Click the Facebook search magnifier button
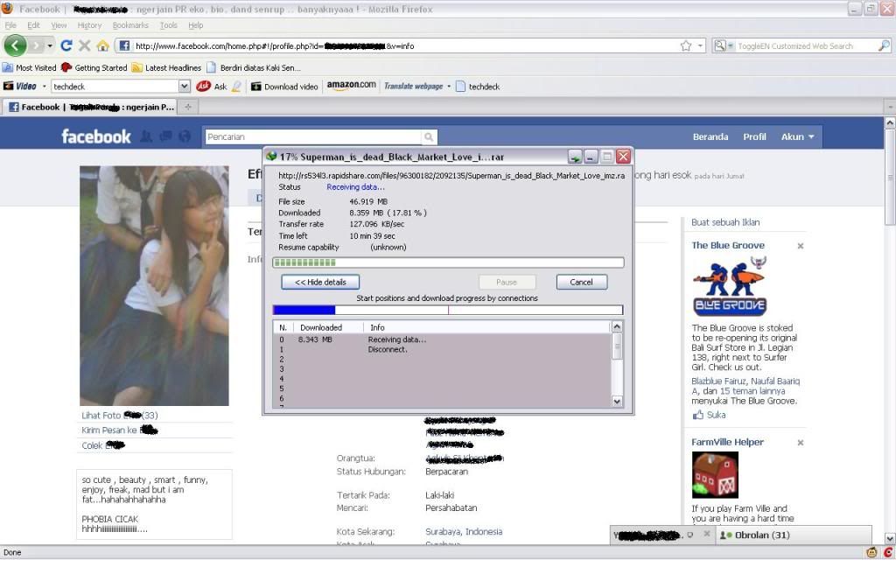896x588 pixels. [429, 137]
